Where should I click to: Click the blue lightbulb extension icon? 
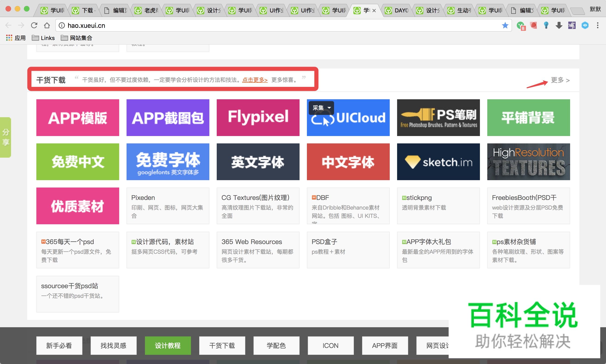coord(546,25)
